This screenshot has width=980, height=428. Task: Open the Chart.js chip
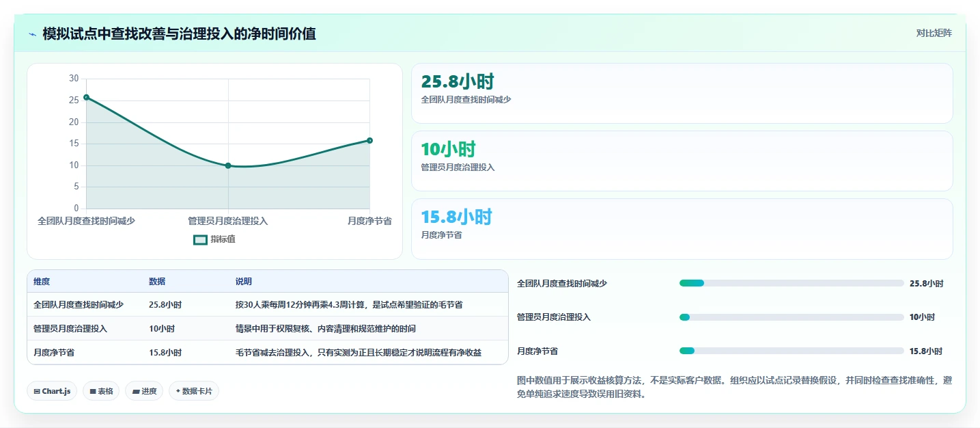[x=53, y=391]
